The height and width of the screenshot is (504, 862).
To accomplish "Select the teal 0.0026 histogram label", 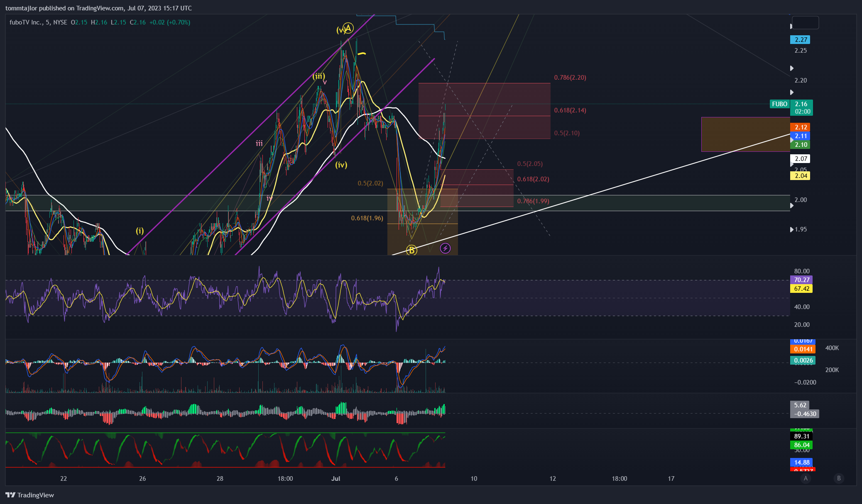I will (x=803, y=360).
